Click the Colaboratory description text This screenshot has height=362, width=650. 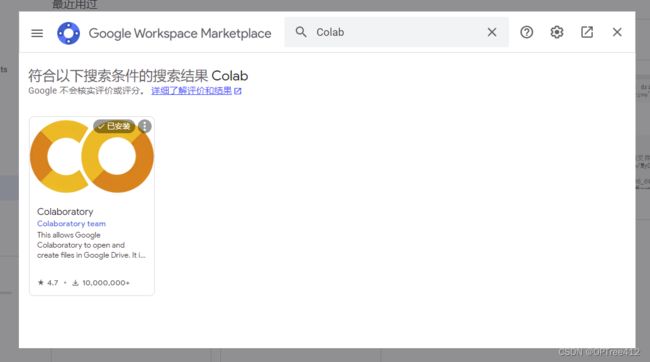91,245
